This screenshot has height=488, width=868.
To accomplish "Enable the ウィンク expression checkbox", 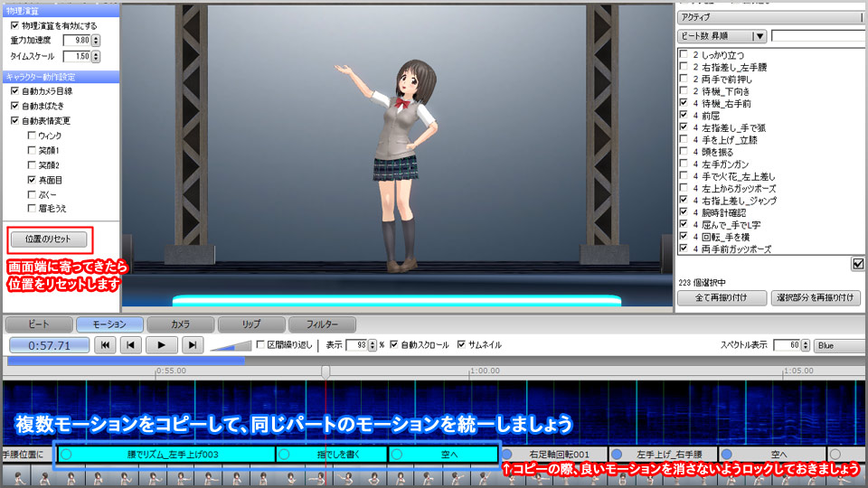I will pos(33,136).
